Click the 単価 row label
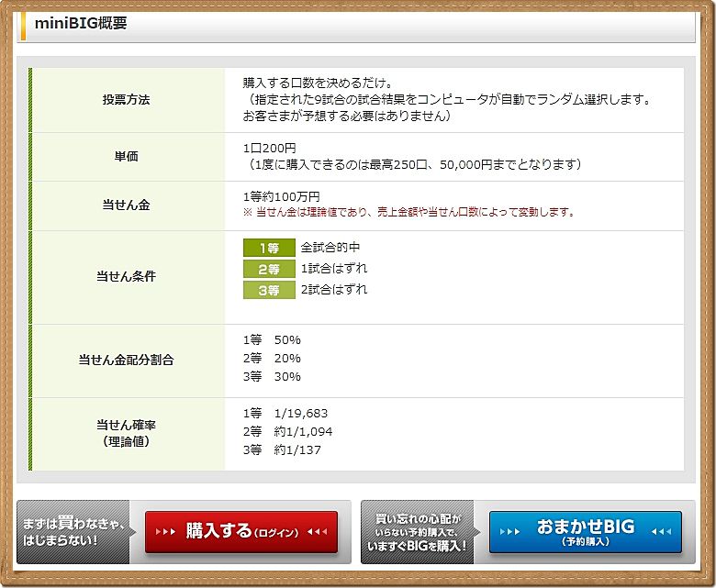The image size is (716, 588). [x=126, y=157]
